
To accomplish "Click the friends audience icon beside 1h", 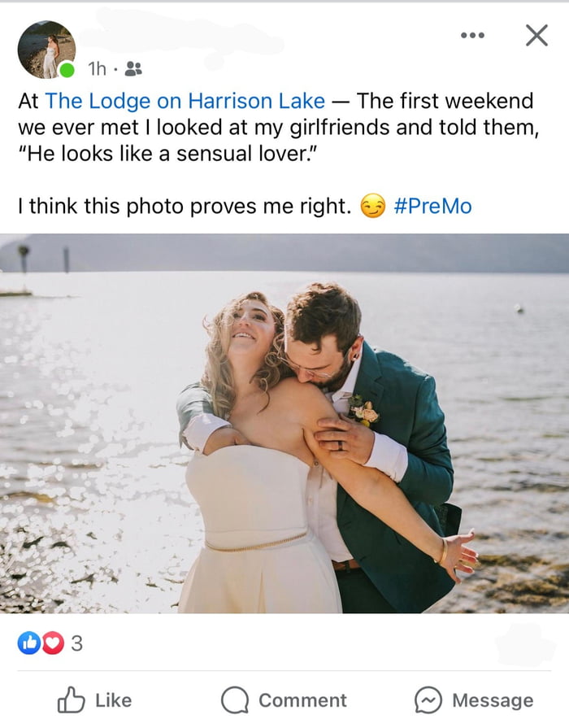I will 134,70.
